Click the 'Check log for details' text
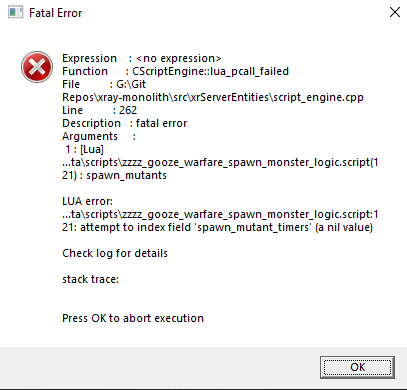407x390 pixels. click(x=115, y=253)
